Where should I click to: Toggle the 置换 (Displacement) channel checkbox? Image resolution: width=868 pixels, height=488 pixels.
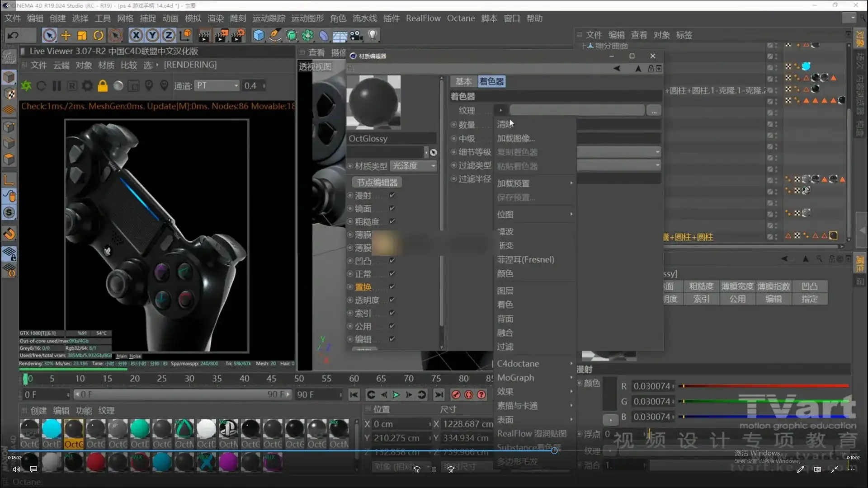pos(392,286)
